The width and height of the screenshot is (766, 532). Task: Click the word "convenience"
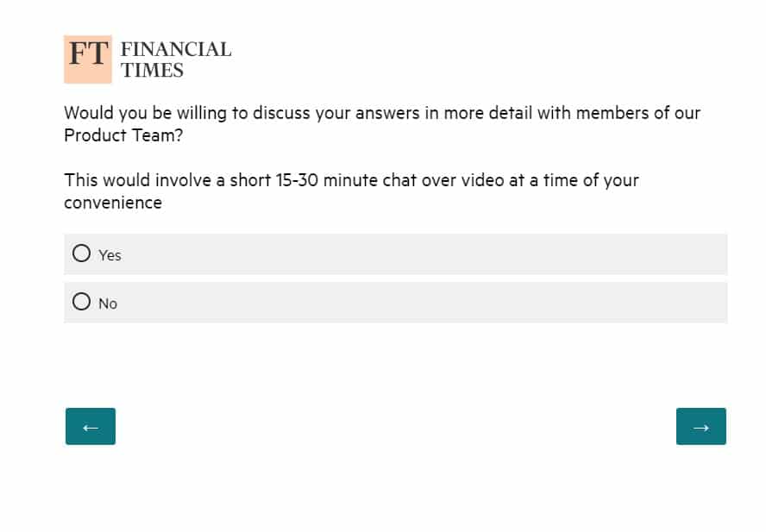(x=113, y=203)
